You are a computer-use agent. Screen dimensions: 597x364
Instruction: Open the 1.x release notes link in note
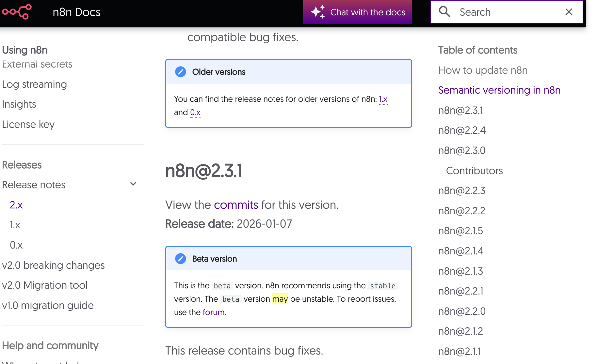(x=383, y=99)
